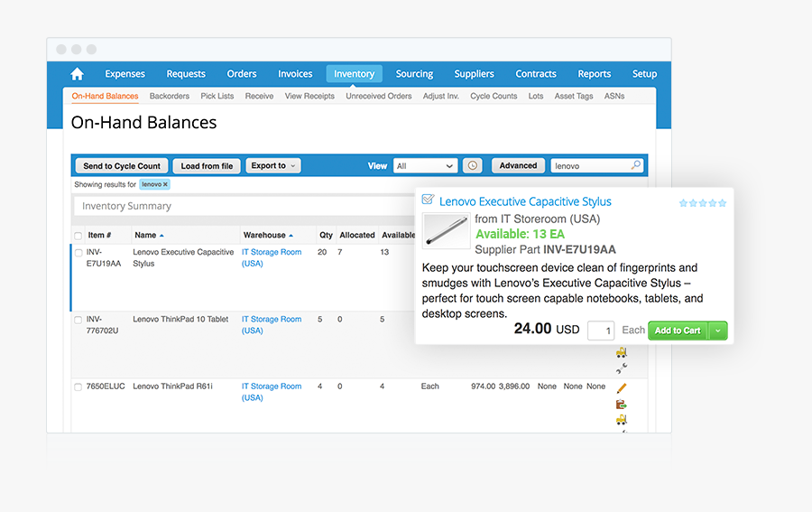Open the Reports menu
Viewport: 812px width, 512px height.
pyautogui.click(x=594, y=73)
